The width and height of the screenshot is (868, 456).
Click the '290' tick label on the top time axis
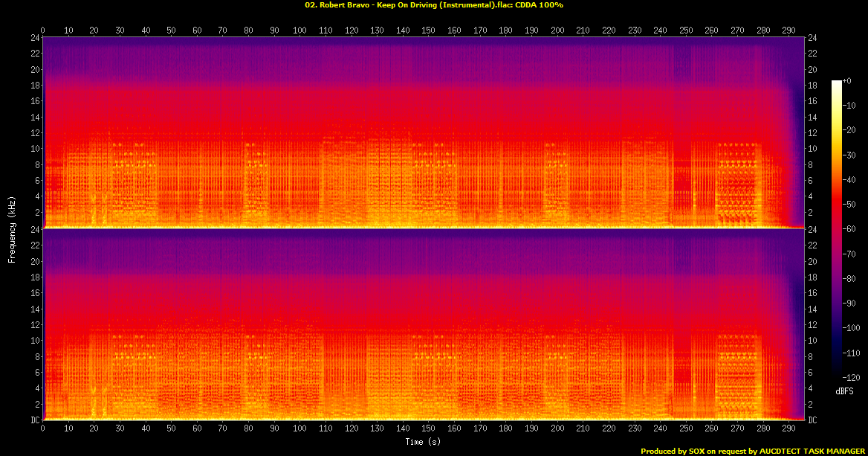[788, 30]
